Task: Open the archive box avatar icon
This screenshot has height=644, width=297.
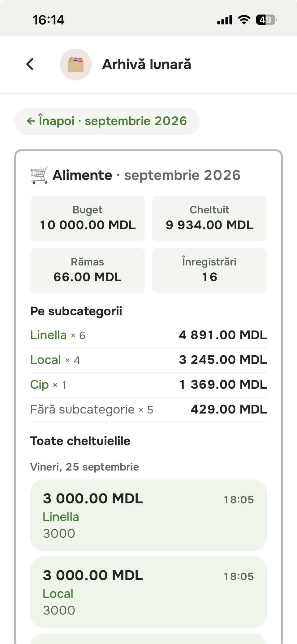Action: click(76, 64)
